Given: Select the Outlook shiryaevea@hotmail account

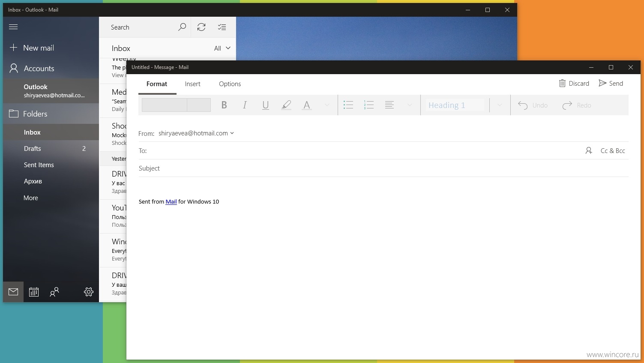Looking at the screenshot, I should pyautogui.click(x=51, y=91).
